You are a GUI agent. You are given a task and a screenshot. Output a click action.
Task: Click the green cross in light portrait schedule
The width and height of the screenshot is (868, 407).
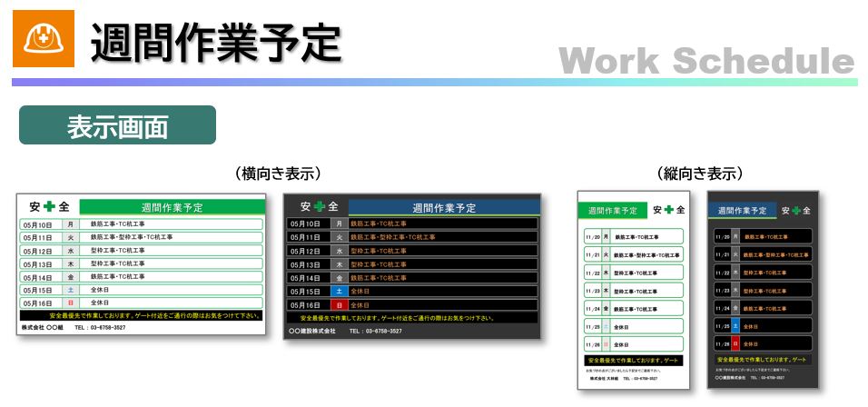(x=669, y=210)
